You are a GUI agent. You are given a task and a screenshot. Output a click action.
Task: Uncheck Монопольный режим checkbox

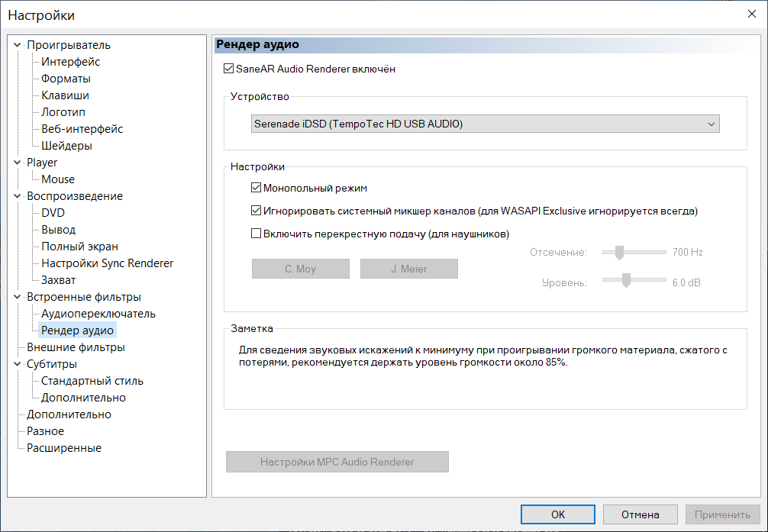point(257,188)
